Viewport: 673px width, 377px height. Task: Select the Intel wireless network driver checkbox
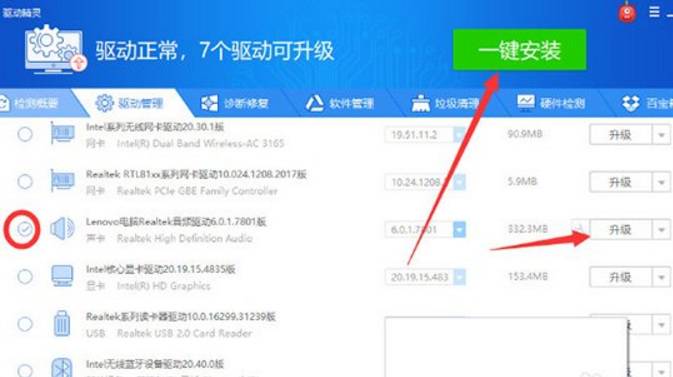pyautogui.click(x=25, y=134)
